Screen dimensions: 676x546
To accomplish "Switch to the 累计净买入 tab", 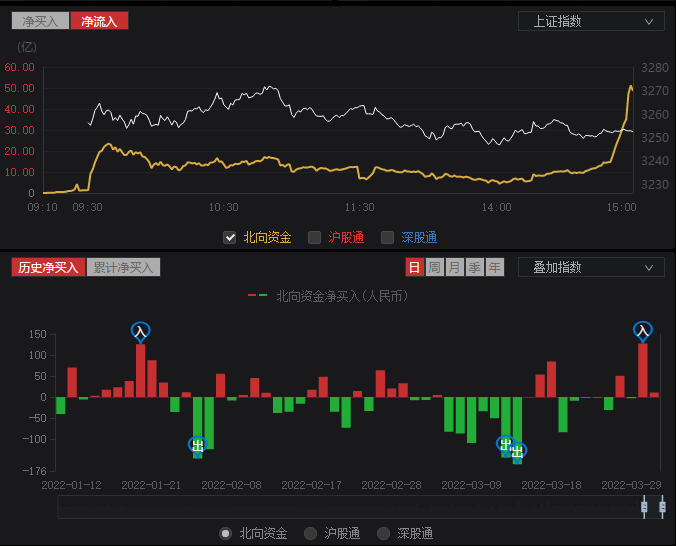I will pyautogui.click(x=123, y=267).
